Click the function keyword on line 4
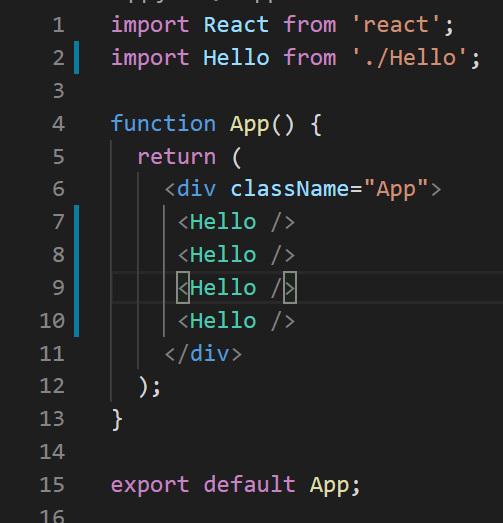Image resolution: width=503 pixels, height=523 pixels. tap(163, 123)
